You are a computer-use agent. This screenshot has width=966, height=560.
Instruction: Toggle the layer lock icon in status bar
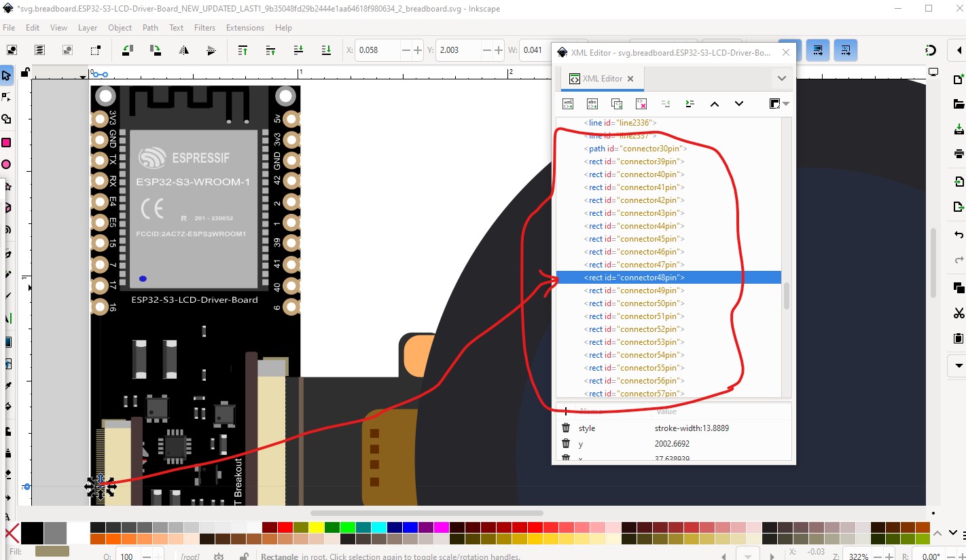coord(244,557)
